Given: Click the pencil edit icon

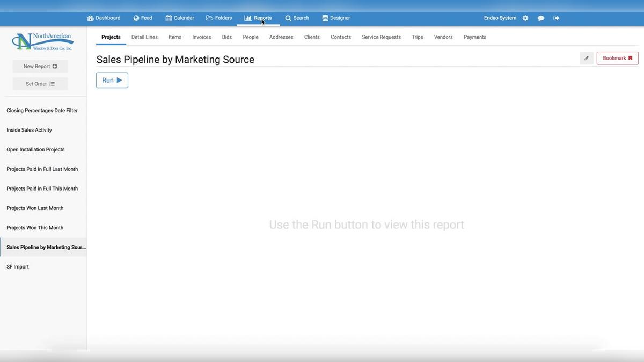Looking at the screenshot, I should [x=587, y=58].
